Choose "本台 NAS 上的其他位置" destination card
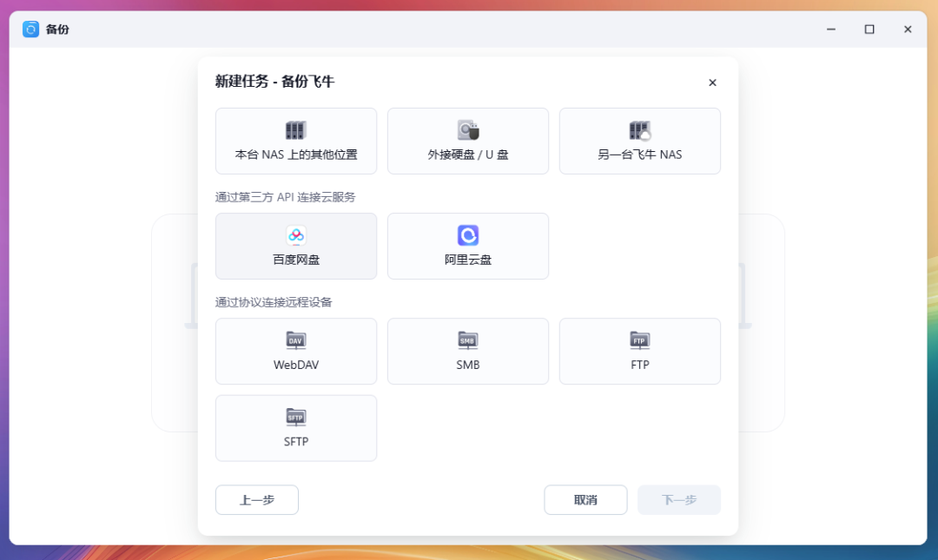938x560 pixels. (x=296, y=142)
